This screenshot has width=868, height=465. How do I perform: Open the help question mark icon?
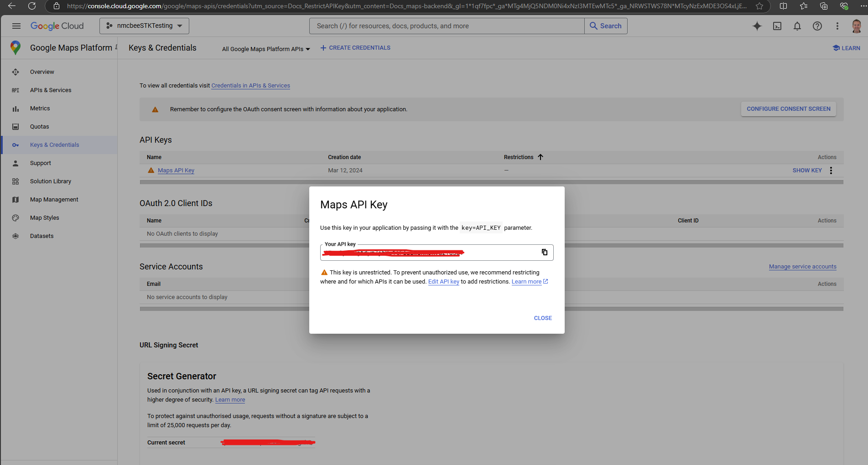click(x=817, y=26)
